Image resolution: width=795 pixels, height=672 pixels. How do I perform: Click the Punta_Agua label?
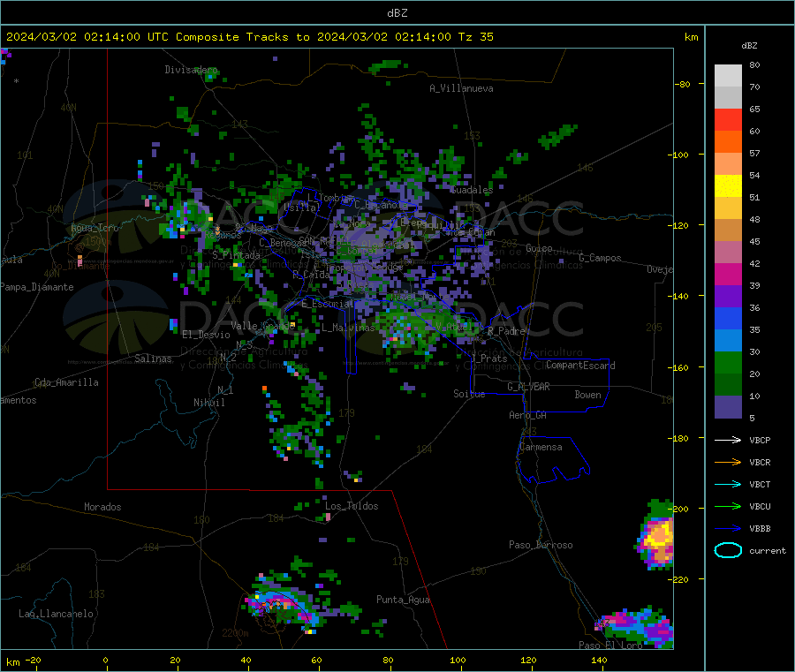point(403,600)
